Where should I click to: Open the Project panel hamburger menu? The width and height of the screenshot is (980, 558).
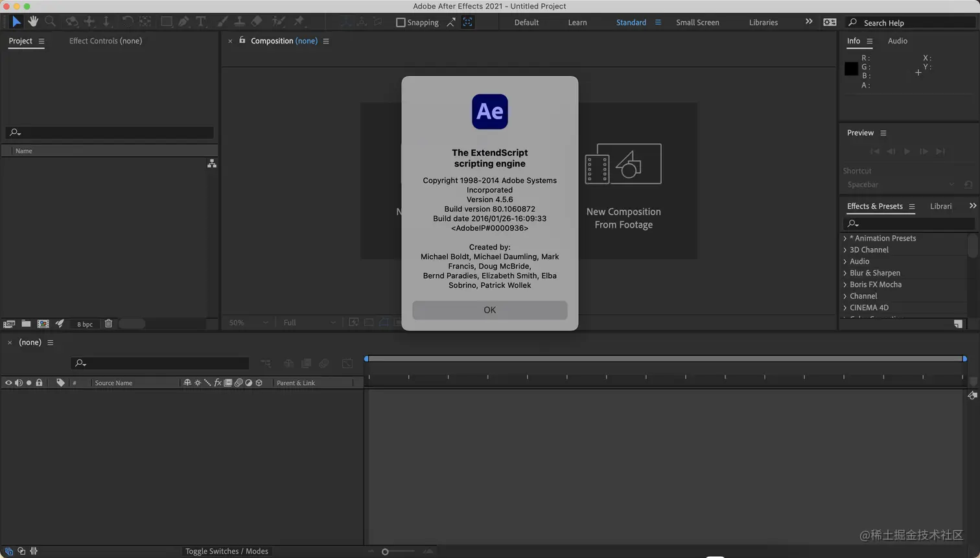41,41
